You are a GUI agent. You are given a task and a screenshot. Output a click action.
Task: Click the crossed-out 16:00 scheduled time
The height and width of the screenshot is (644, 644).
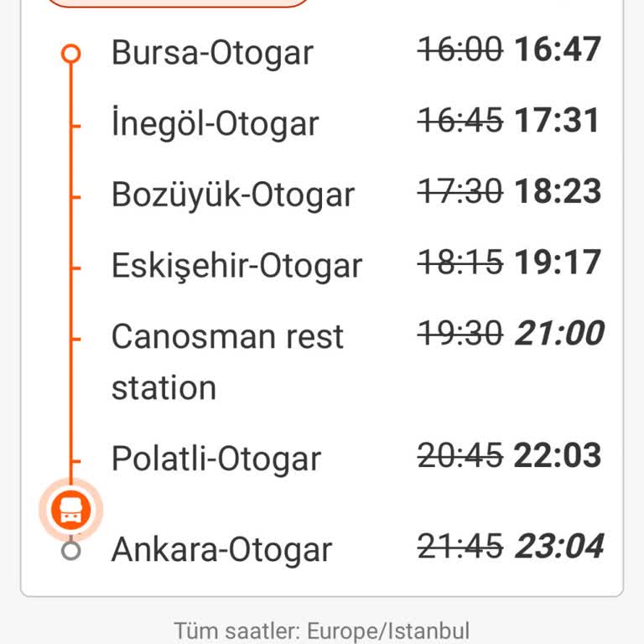[x=460, y=49]
